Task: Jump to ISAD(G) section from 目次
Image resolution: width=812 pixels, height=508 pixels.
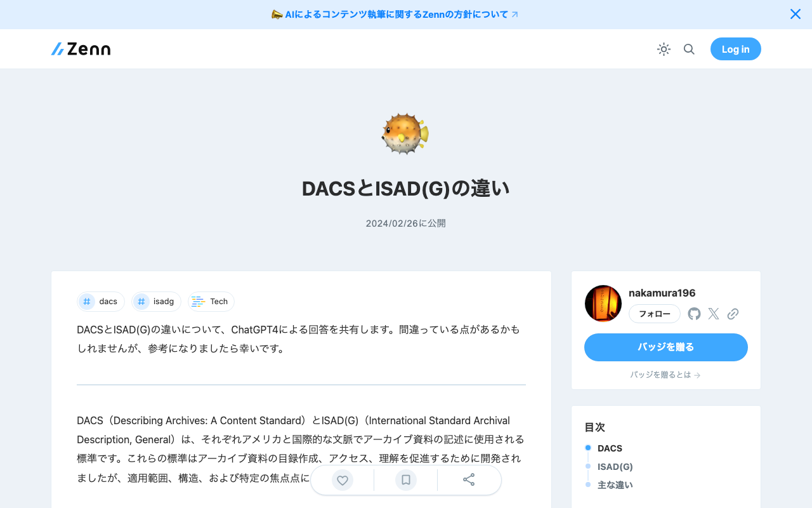Action: [x=615, y=466]
